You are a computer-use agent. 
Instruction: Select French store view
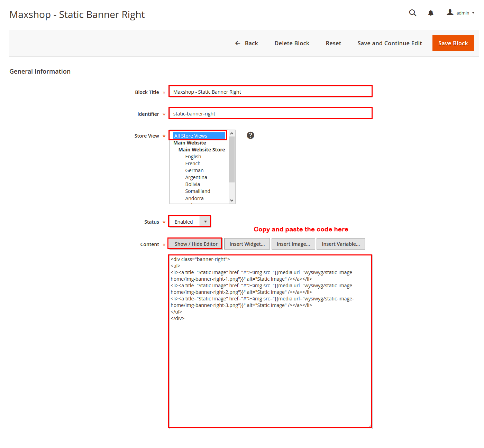193,164
